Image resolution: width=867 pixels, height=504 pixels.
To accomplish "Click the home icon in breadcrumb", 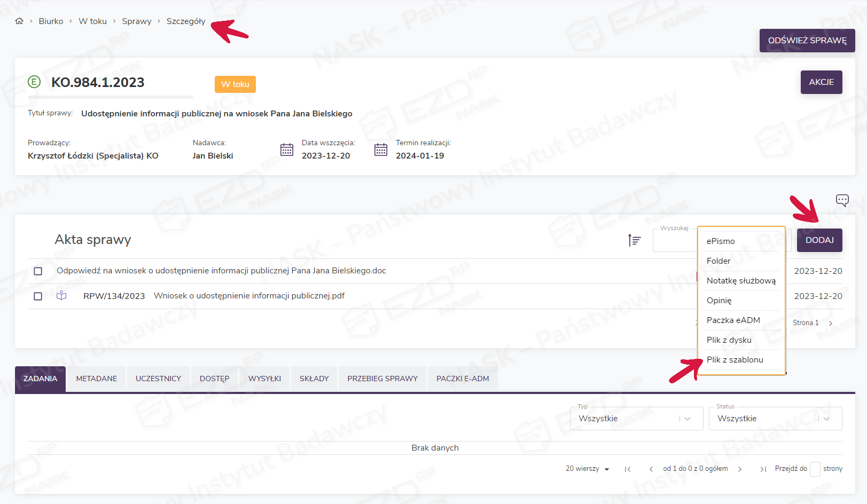I will 19,21.
